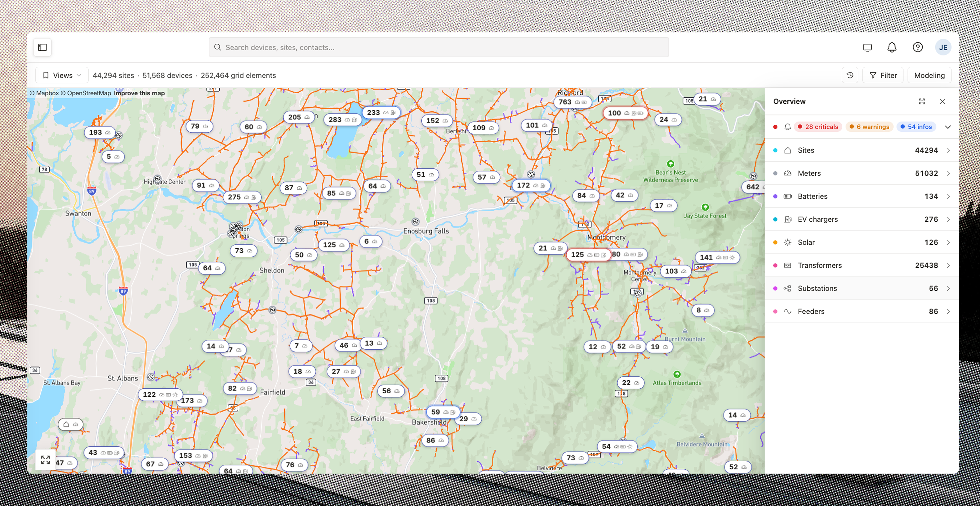This screenshot has width=980, height=506.
Task: Click the 28 criticals badge
Action: click(818, 127)
